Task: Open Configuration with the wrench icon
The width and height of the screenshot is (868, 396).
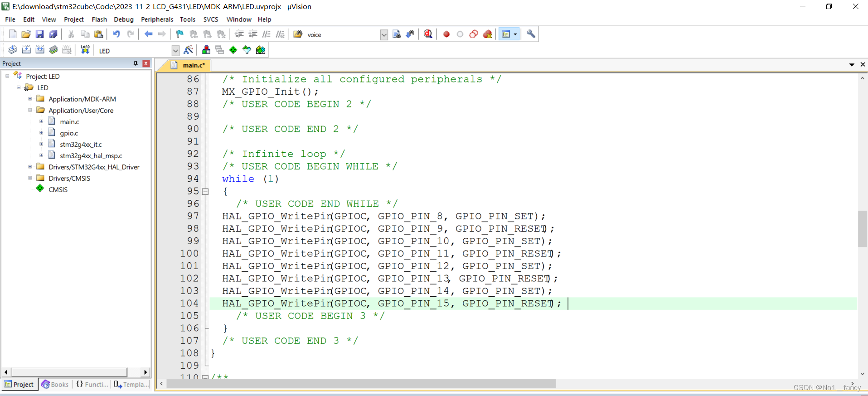Action: pos(531,34)
